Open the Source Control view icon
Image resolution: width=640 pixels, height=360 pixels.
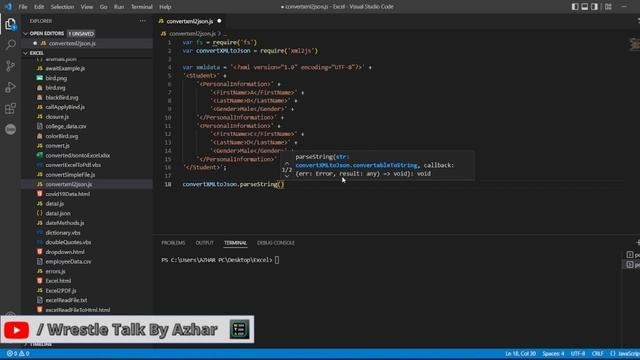pos(11,65)
